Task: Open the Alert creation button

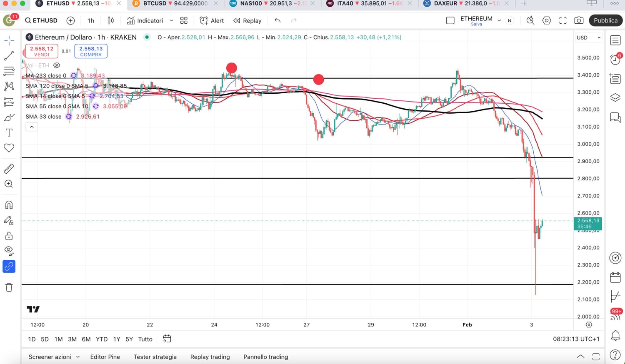Action: click(x=212, y=20)
